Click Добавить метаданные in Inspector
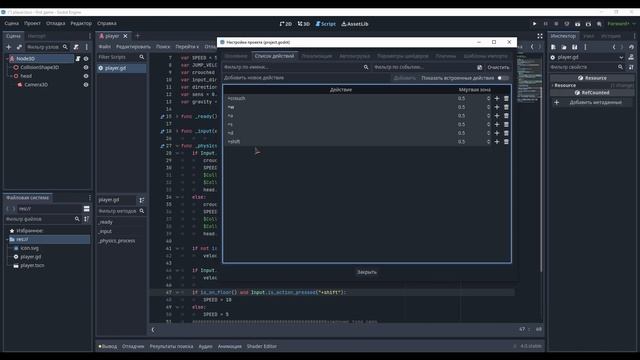Viewport: 640px width, 360px height. 592,102
